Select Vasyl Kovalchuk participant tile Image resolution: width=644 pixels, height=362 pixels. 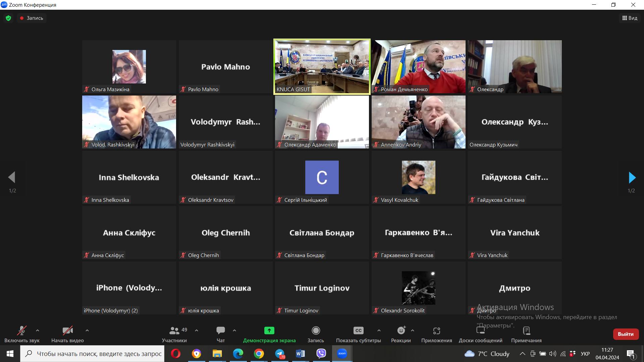[x=419, y=177]
